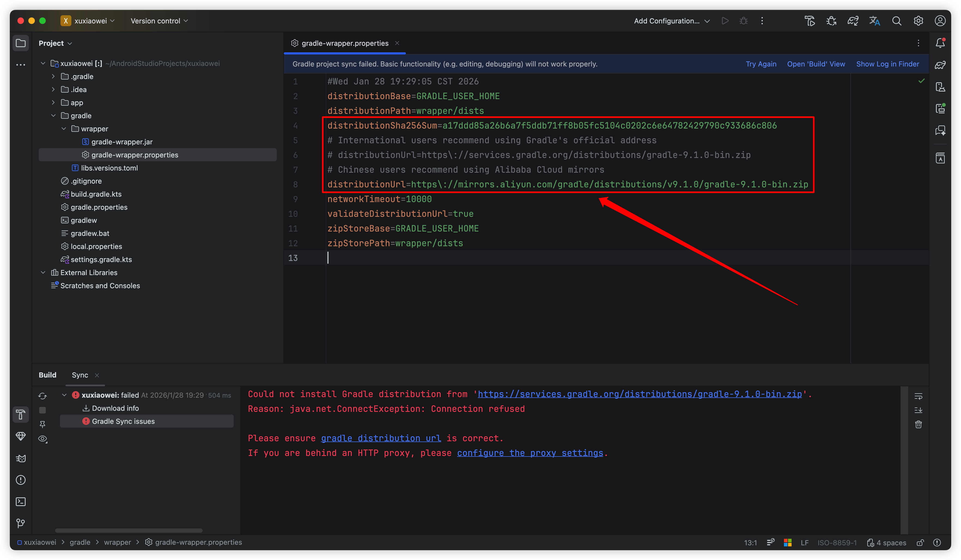This screenshot has height=560, width=961.
Task: Click the Build hammer tool window icon
Action: (x=21, y=414)
